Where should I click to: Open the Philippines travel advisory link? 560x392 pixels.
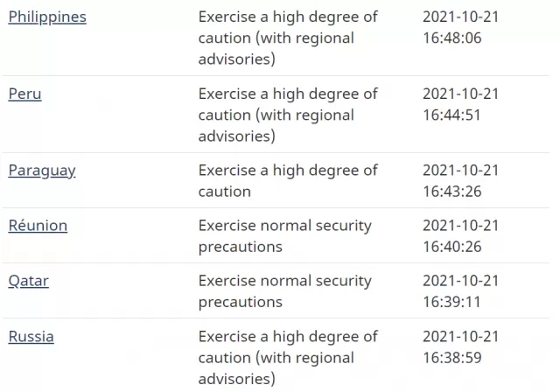47,17
